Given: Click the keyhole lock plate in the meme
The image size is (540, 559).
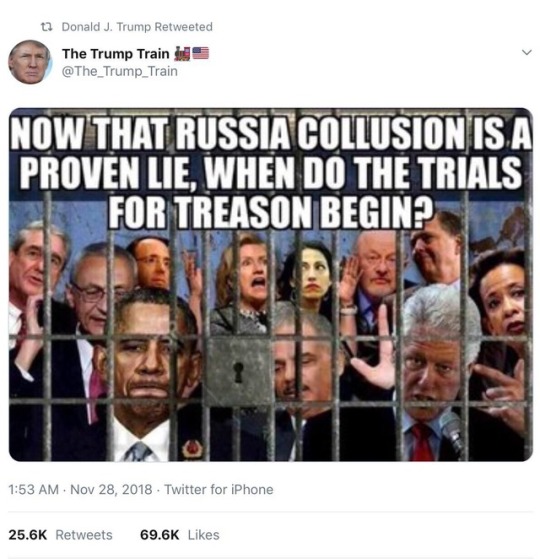Looking at the screenshot, I should pyautogui.click(x=238, y=371).
